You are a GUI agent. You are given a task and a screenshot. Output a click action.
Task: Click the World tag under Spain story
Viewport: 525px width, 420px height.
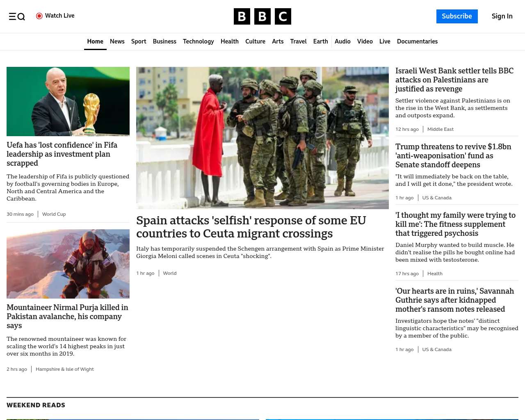(x=170, y=273)
